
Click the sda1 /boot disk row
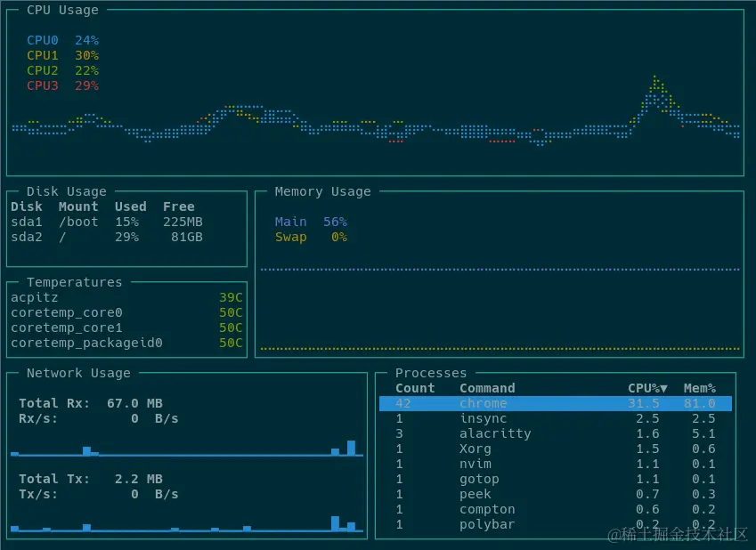click(107, 222)
